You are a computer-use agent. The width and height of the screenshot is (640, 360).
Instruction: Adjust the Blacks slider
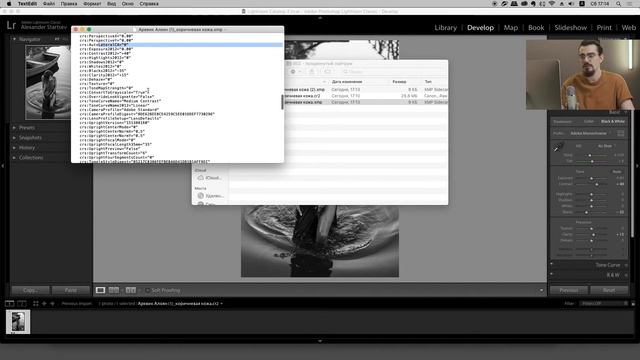coord(587,212)
